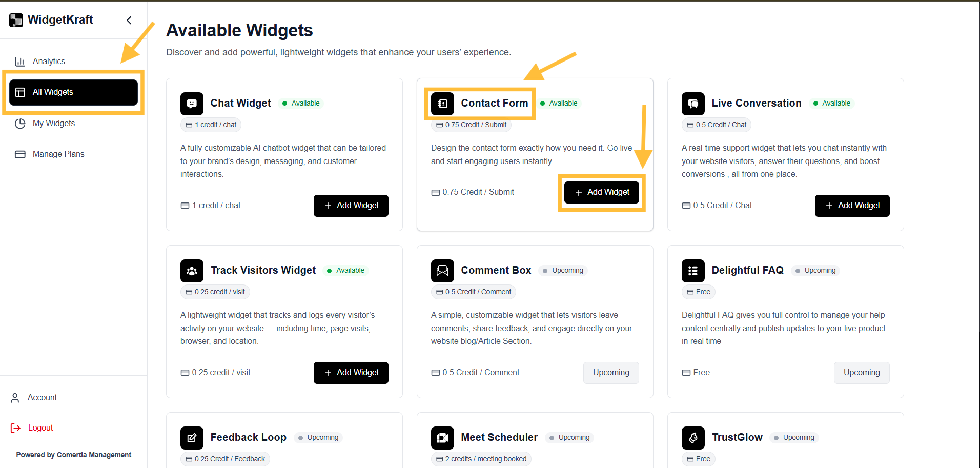Collapse the sidebar using the chevron
This screenshot has height=468, width=980.
[x=129, y=20]
